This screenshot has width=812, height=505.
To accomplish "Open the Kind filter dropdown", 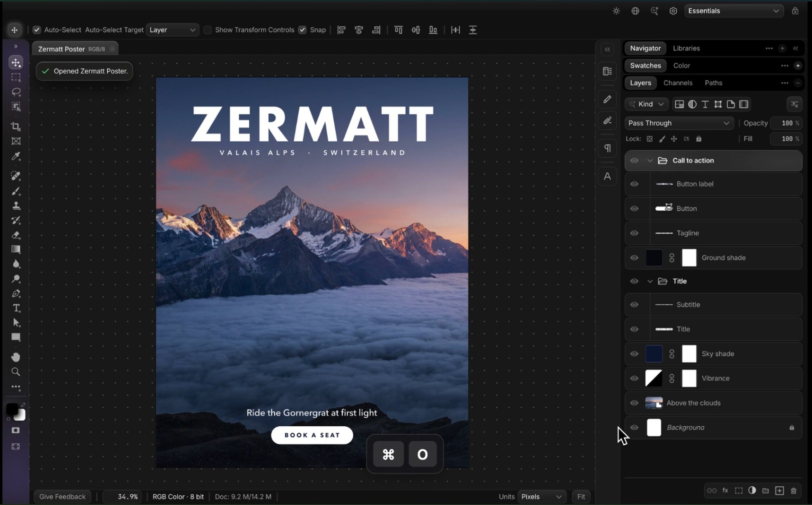I will [646, 105].
